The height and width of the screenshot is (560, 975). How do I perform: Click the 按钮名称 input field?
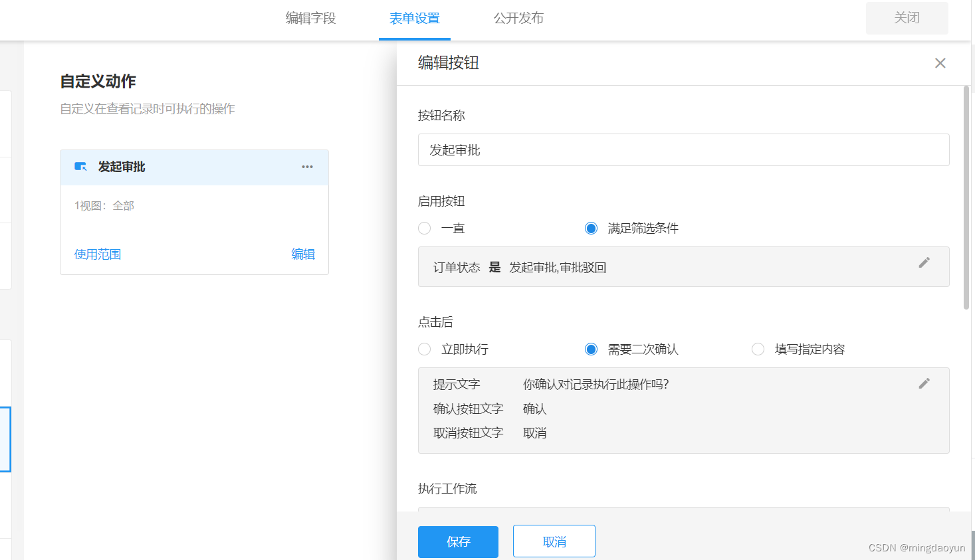[683, 149]
